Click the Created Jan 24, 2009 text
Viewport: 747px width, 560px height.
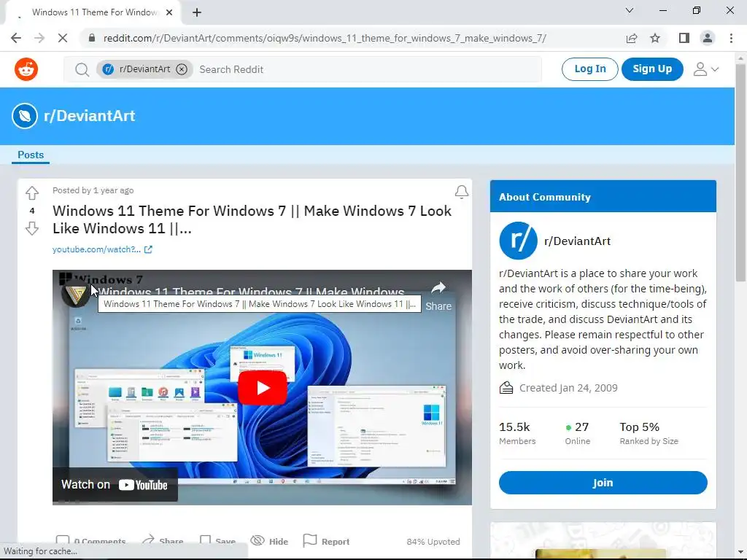click(568, 388)
